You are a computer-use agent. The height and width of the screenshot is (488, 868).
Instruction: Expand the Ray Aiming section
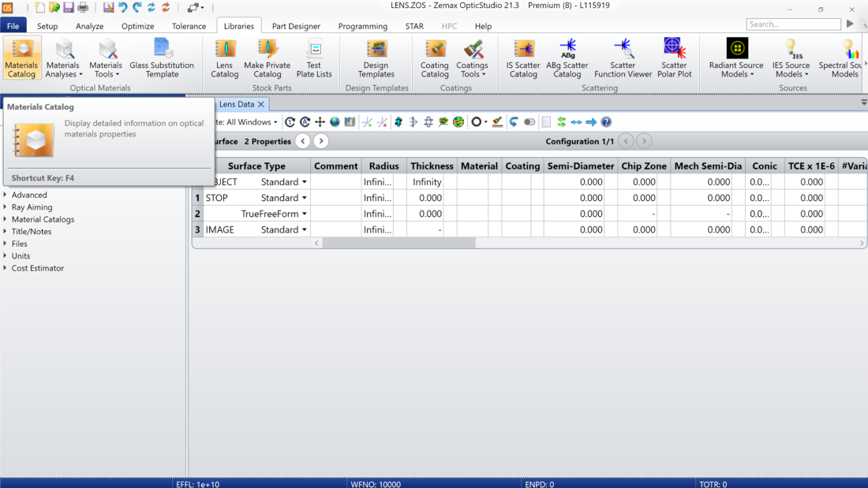pos(5,207)
